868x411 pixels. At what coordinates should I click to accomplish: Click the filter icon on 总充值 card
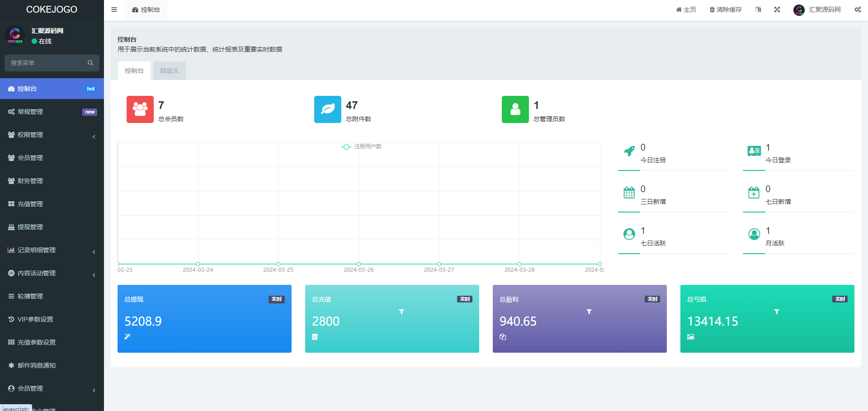tap(401, 312)
